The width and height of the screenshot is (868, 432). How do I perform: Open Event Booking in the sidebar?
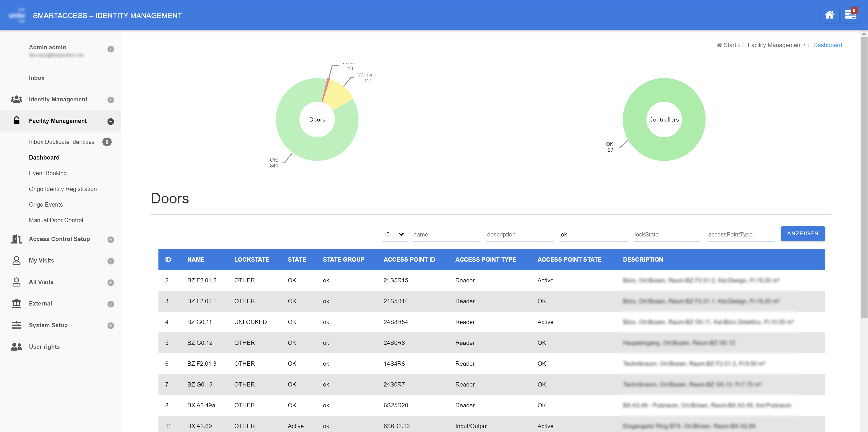tap(48, 173)
